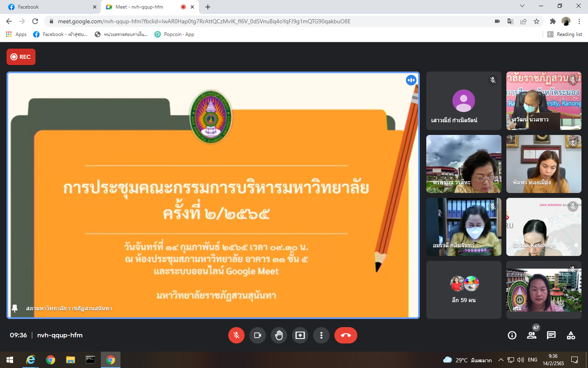Viewport: 588px width, 368px height.
Task: Show hidden system tray icons
Action: click(x=501, y=360)
